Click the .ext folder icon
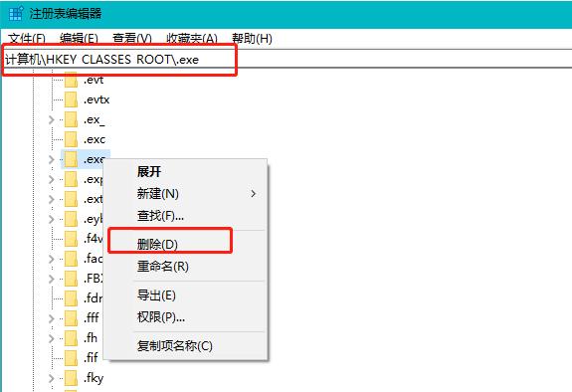 [x=71, y=199]
